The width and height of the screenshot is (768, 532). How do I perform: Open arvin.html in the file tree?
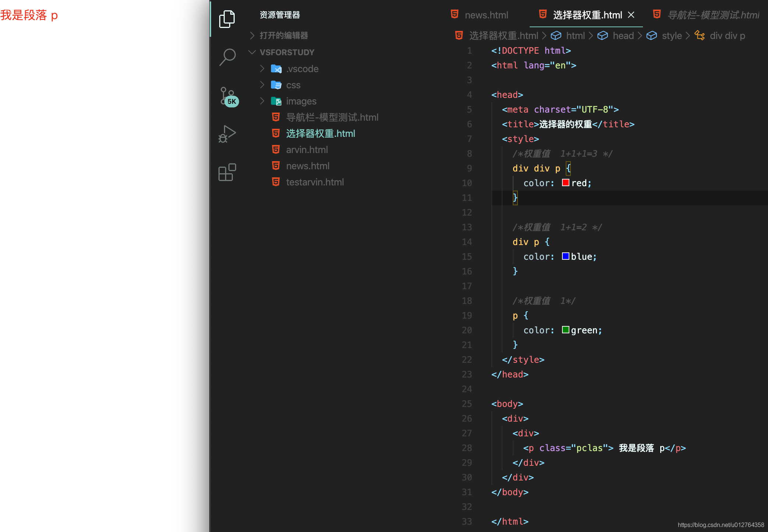[x=307, y=150]
